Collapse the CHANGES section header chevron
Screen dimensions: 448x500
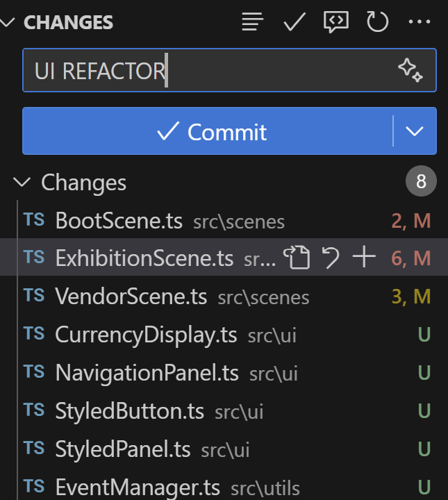tap(8, 22)
